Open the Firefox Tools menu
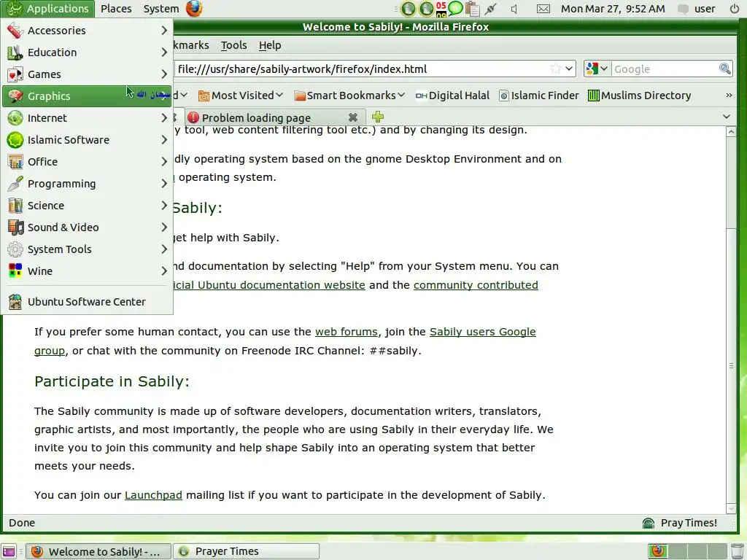 (x=234, y=45)
